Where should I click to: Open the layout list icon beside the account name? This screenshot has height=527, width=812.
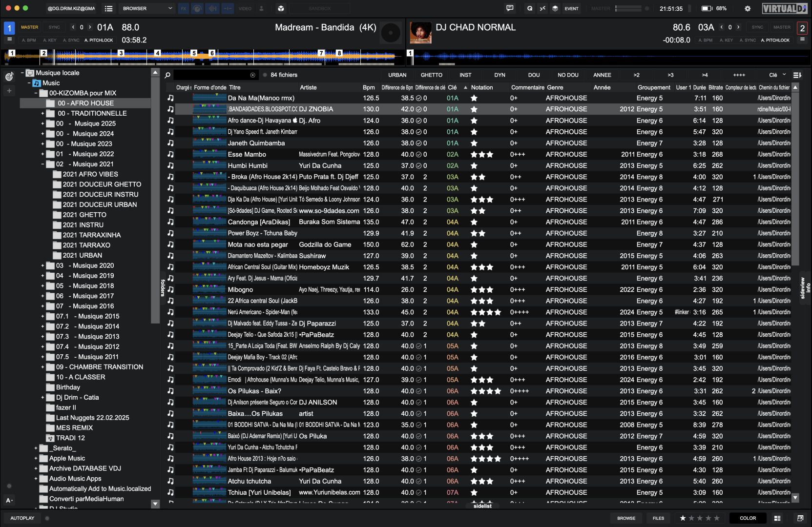(109, 8)
